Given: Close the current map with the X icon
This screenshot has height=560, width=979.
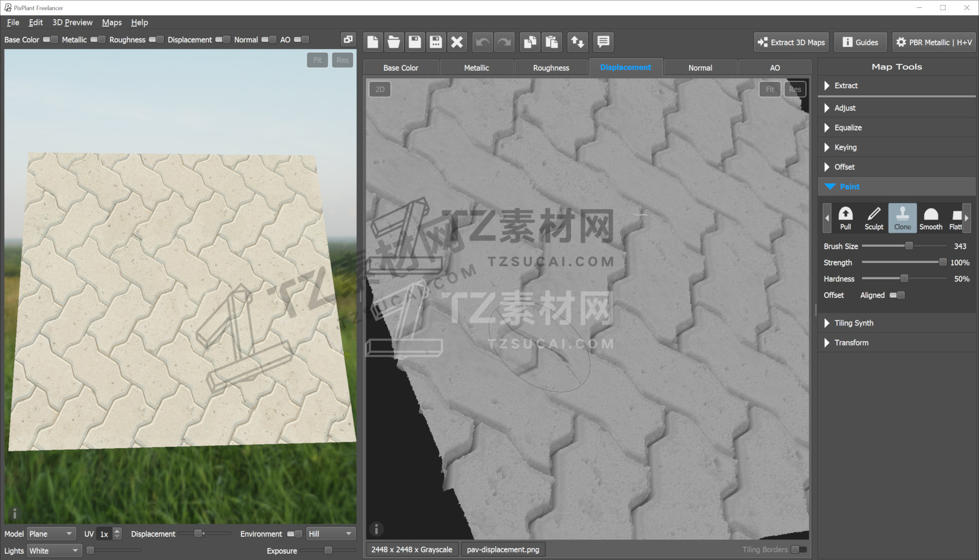Looking at the screenshot, I should [x=457, y=42].
